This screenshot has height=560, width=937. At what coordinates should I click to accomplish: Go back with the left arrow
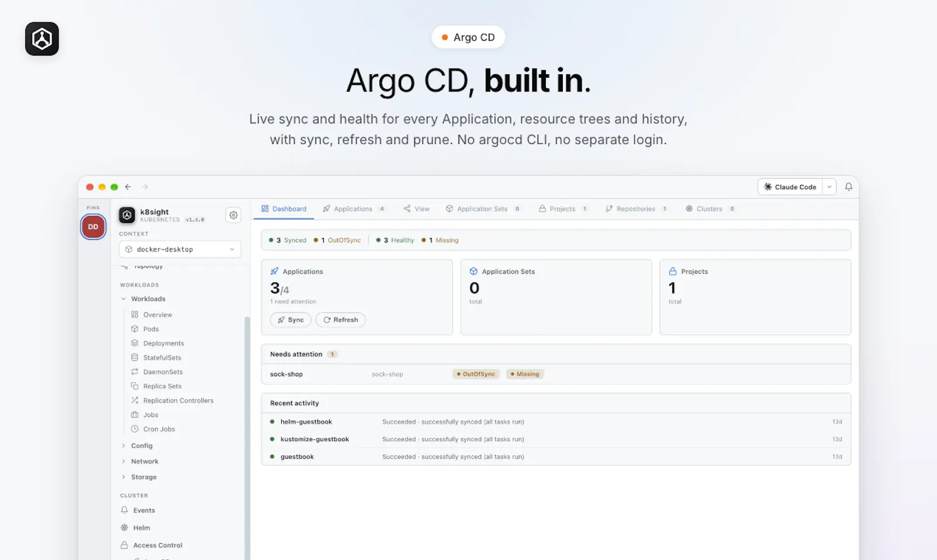tap(128, 187)
